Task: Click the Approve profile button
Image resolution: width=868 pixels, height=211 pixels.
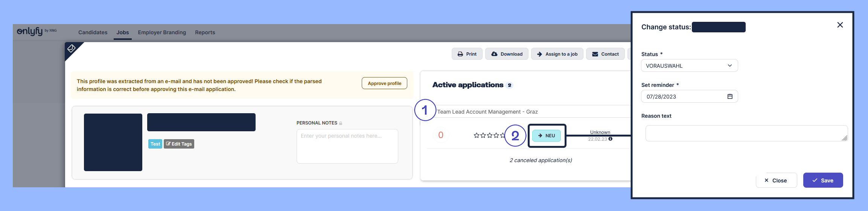Action: tap(384, 83)
